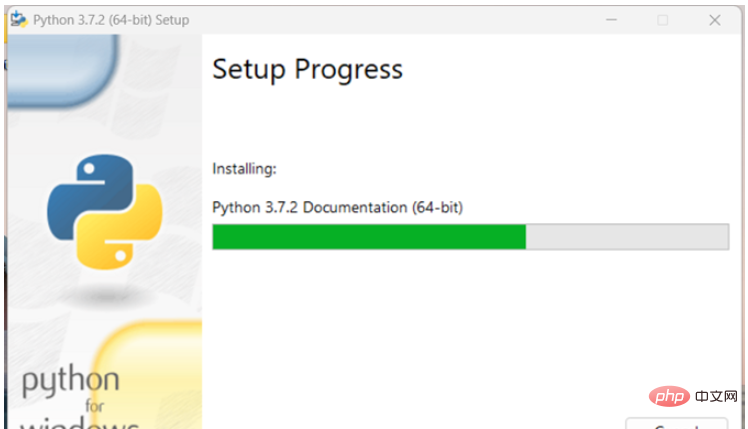Click the Python logo in the sidebar
This screenshot has height=429, width=748.
tap(104, 212)
